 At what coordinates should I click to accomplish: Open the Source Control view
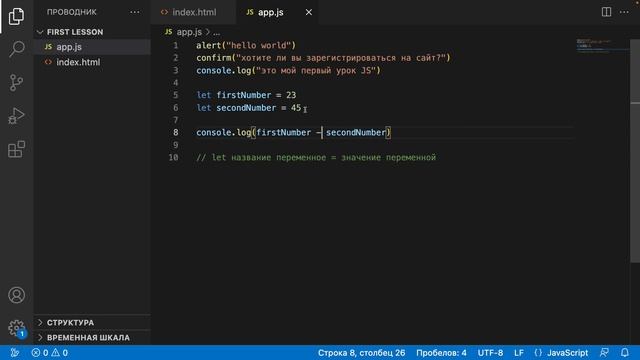click(x=16, y=82)
